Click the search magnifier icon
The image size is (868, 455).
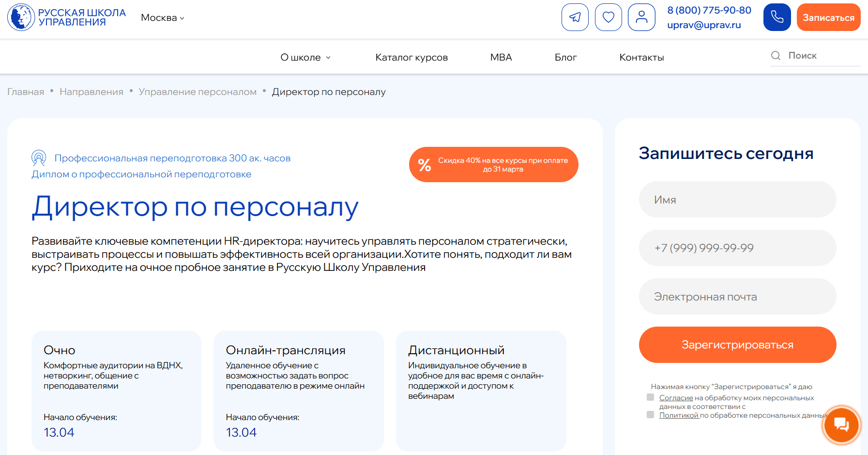(776, 56)
